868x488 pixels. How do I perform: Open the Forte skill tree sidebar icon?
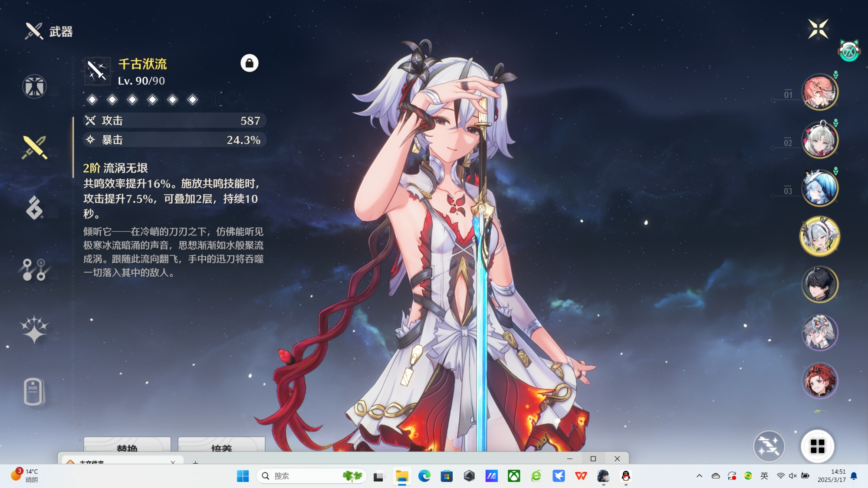[x=34, y=269]
